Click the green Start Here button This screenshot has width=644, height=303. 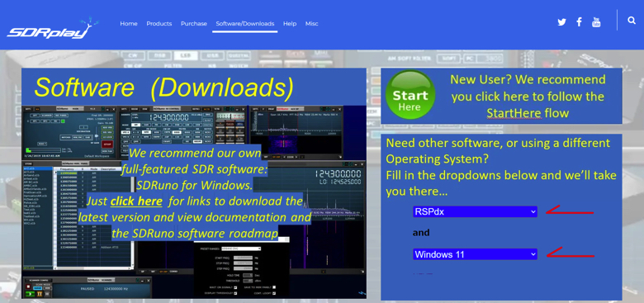click(410, 95)
